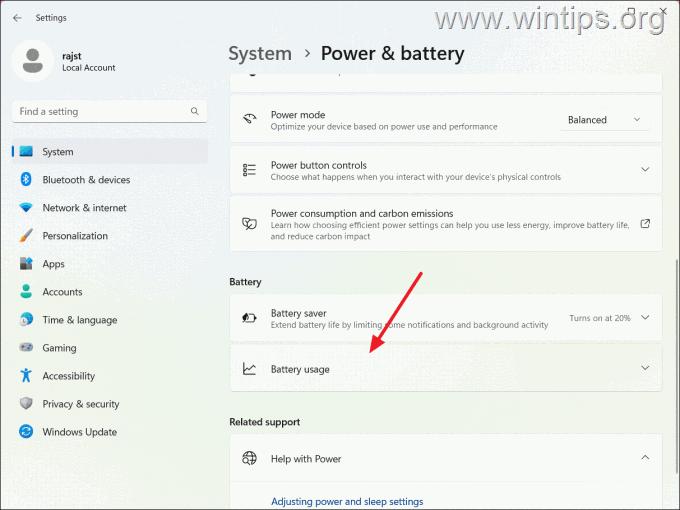Click the Power mode card title

point(298,114)
